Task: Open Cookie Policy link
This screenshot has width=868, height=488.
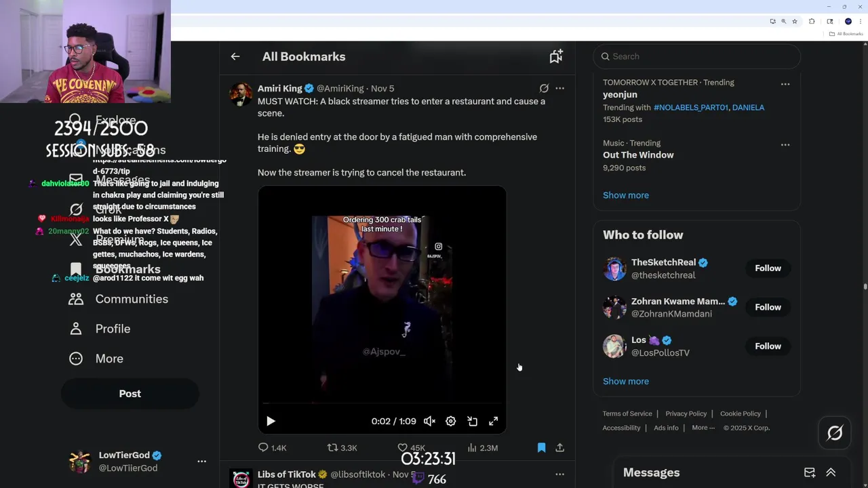Action: click(741, 413)
